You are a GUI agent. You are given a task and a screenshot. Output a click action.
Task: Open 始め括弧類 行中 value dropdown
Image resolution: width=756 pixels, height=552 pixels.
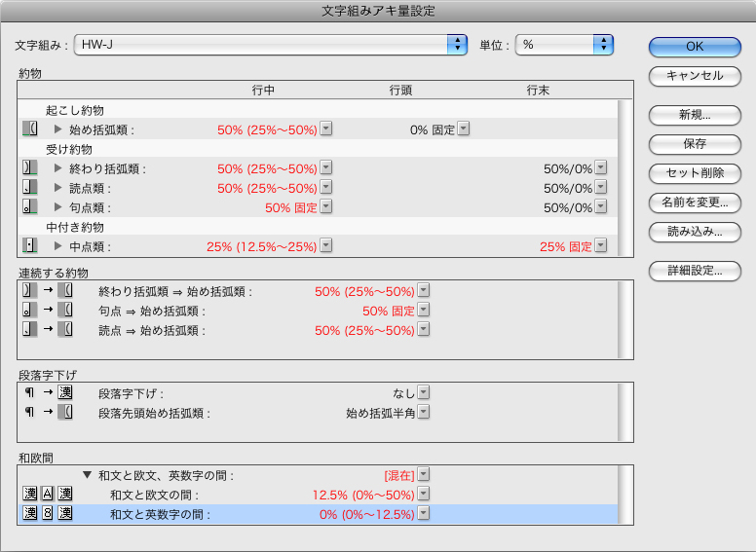[x=326, y=129]
